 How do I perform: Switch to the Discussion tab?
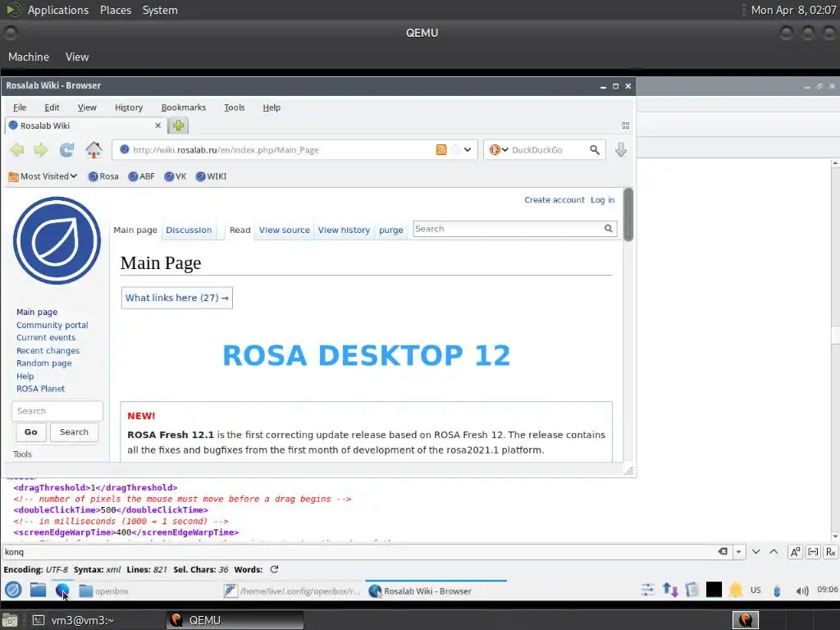click(189, 230)
